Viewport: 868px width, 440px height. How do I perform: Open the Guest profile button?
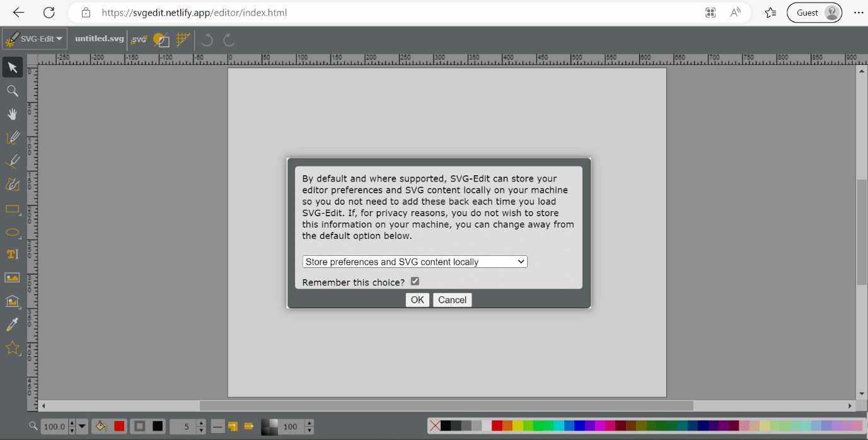pyautogui.click(x=814, y=13)
